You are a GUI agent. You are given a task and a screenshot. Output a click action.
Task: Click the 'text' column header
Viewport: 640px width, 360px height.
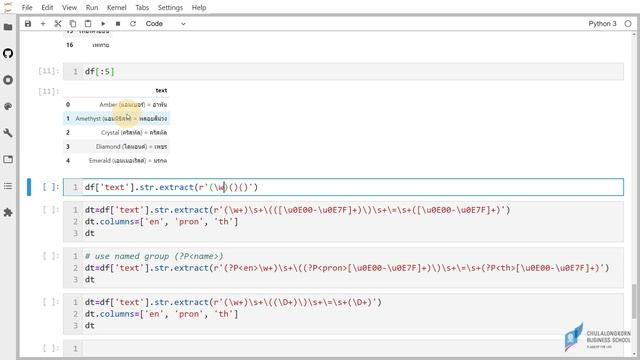pos(161,90)
